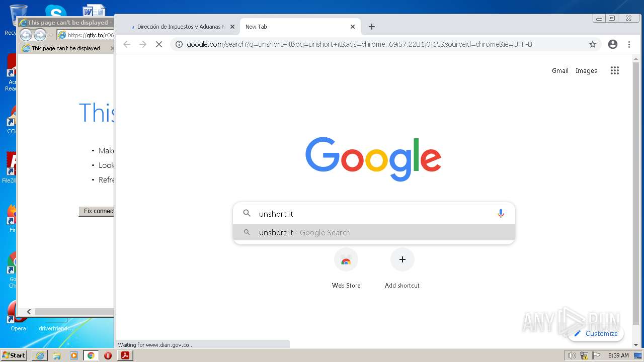Click Internet Explorer's back button

26,35
